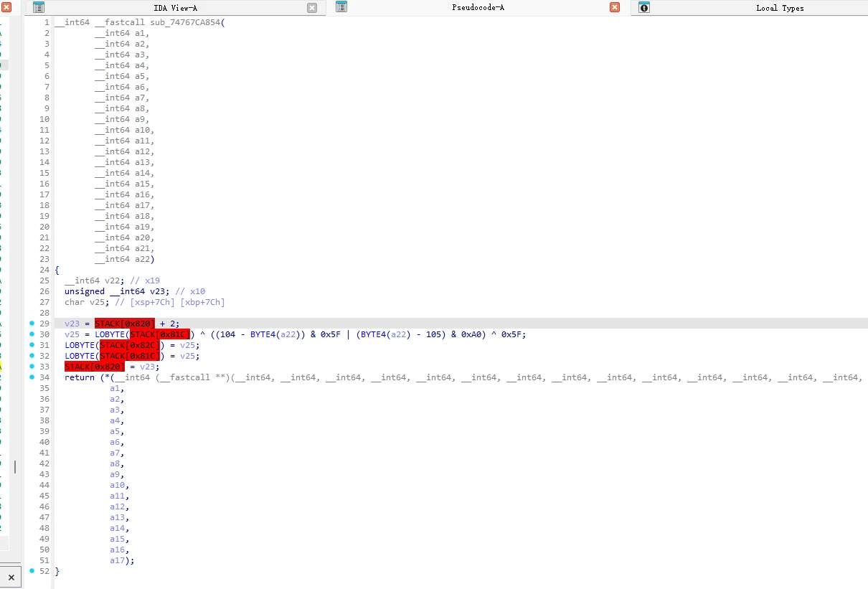Toggle the breakpoint dot on line 29

pyautogui.click(x=32, y=324)
